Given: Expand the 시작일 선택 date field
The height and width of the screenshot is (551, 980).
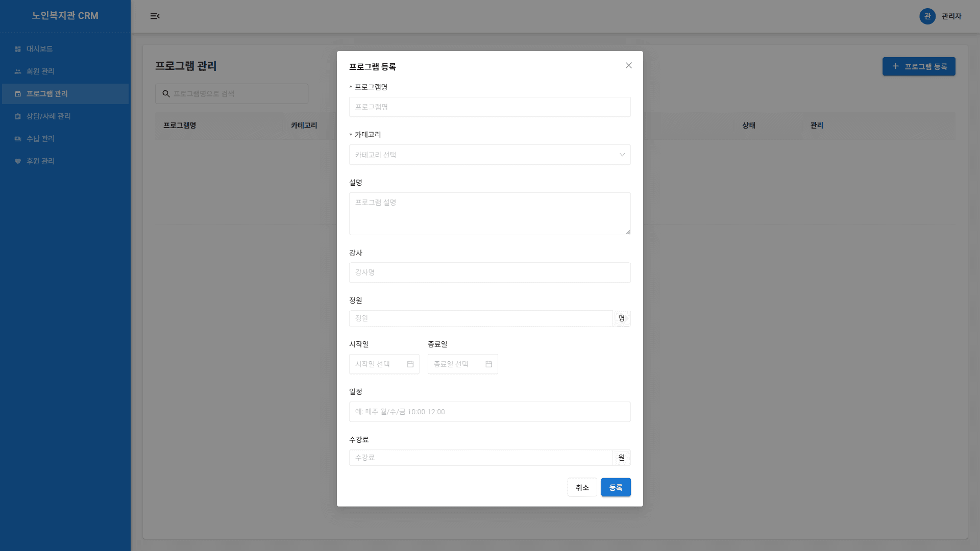Looking at the screenshot, I should tap(378, 364).
